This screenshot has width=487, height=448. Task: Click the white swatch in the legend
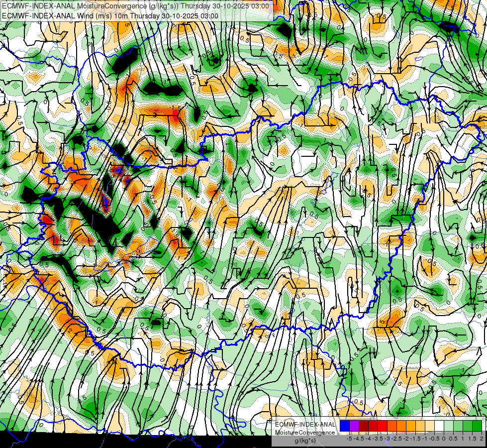439,426
